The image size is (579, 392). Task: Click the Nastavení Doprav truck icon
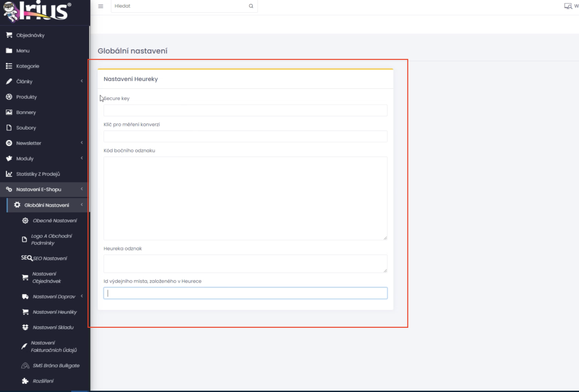point(25,297)
